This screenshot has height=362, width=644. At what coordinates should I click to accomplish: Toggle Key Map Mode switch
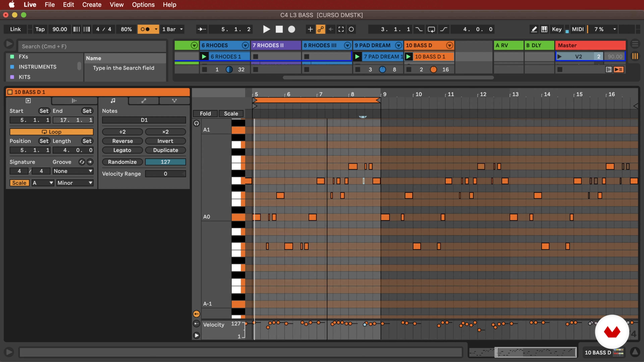[x=556, y=29]
